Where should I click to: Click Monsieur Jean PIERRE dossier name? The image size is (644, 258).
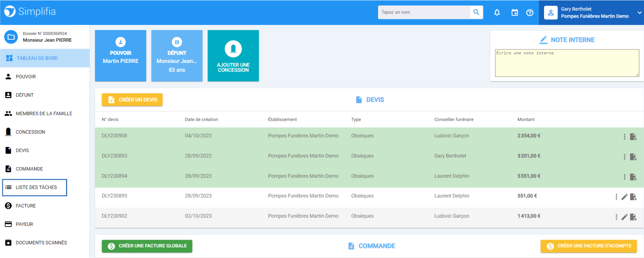[47, 40]
